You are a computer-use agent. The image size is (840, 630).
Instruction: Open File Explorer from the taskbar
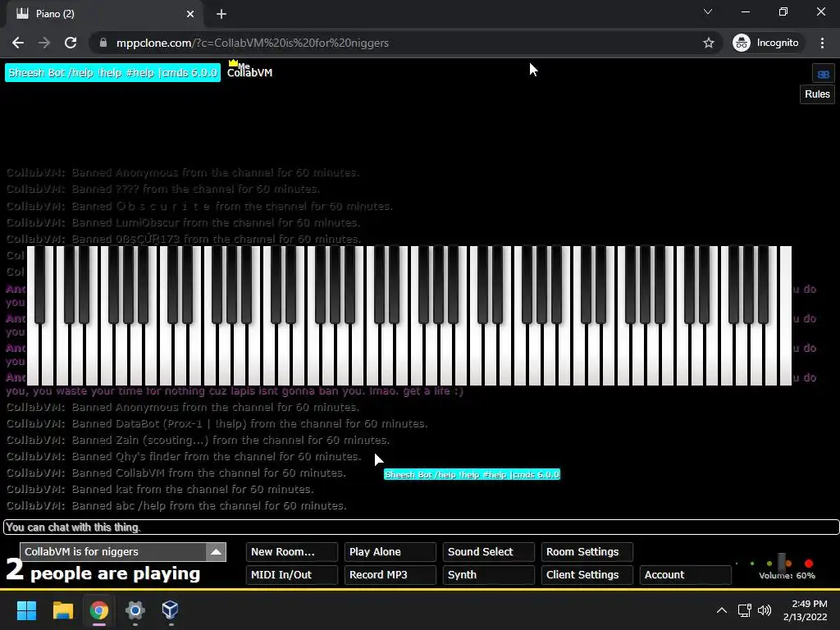[62, 610]
